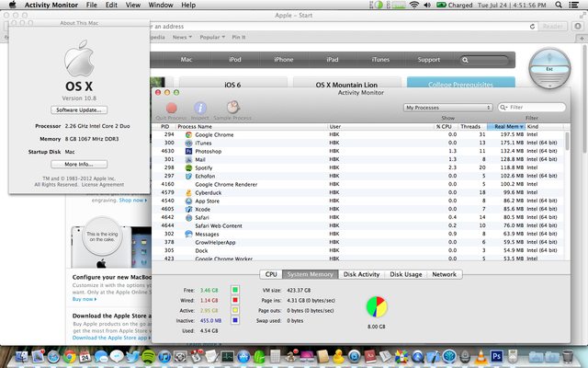Click More Info button in About This Mac

(79, 164)
